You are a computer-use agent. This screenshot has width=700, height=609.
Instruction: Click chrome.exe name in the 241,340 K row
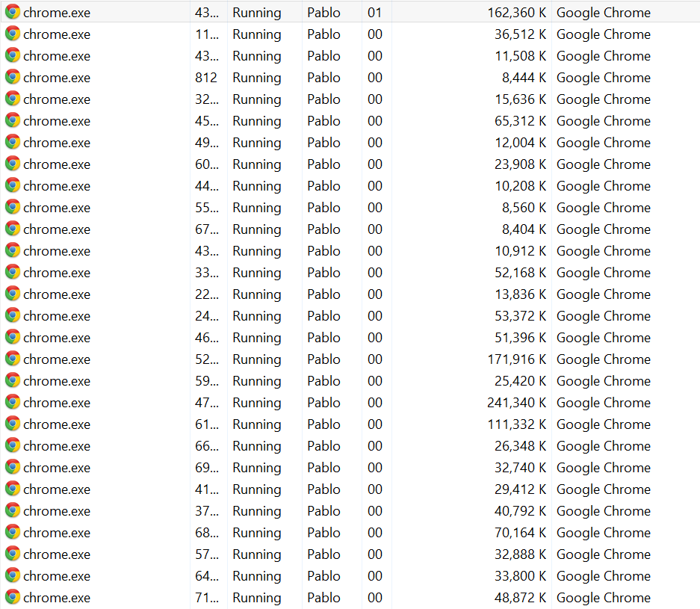[x=57, y=403]
